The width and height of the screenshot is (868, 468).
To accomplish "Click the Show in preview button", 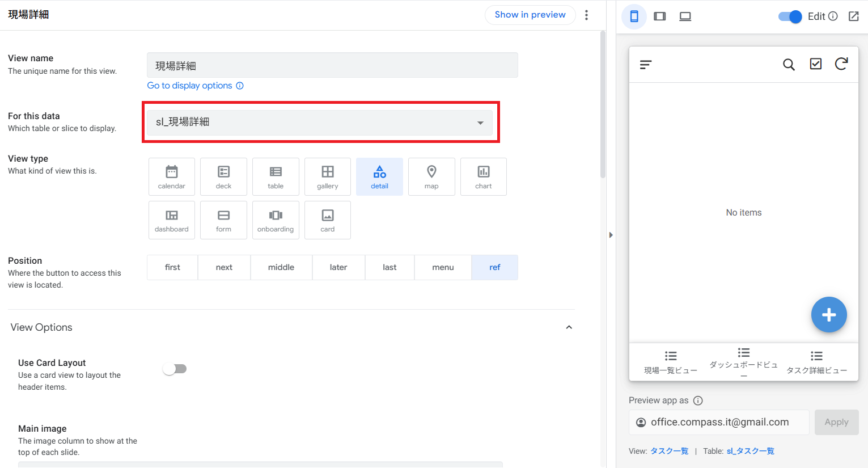I will [530, 15].
